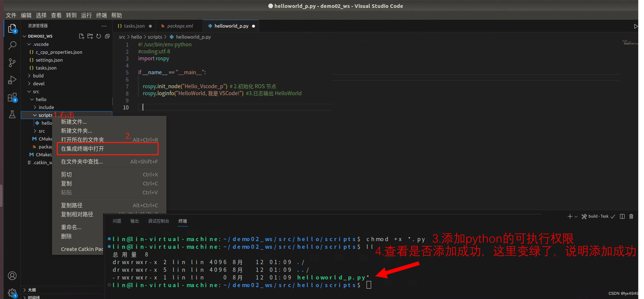Image resolution: width=644 pixels, height=299 pixels.
Task: Switch to 输出 panel tab
Action: [x=135, y=221]
